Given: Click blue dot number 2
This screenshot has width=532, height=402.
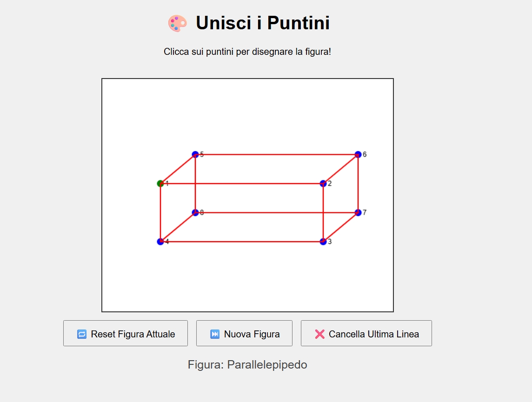Looking at the screenshot, I should tap(323, 184).
